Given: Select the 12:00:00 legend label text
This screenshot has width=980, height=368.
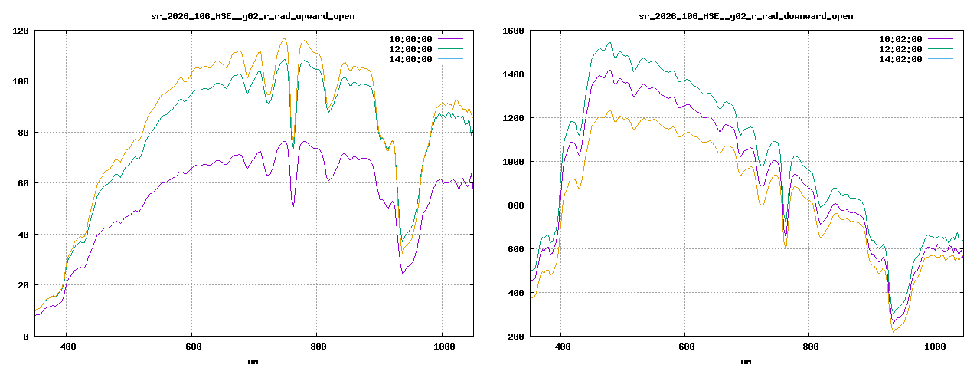Looking at the screenshot, I should (410, 49).
